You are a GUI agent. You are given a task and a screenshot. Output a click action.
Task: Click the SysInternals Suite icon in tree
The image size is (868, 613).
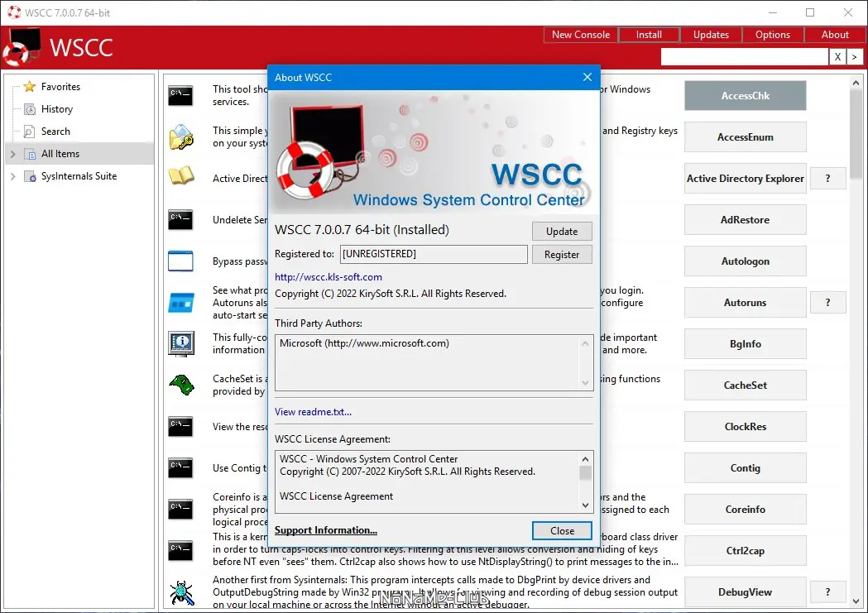point(30,176)
